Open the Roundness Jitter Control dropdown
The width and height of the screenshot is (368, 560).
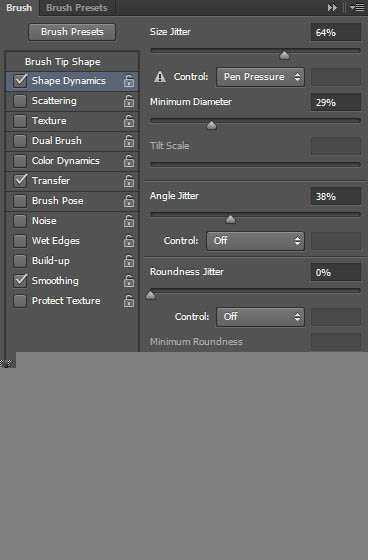(x=260, y=317)
